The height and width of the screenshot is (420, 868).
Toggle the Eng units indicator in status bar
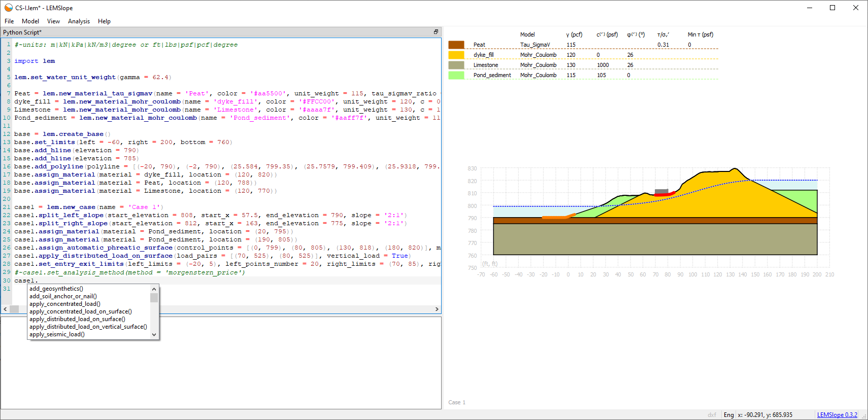click(x=728, y=415)
